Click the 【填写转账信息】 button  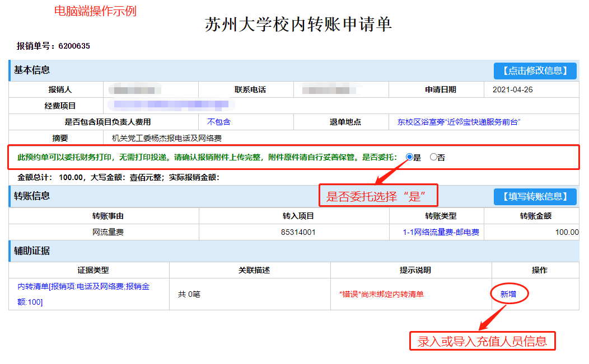535,196
